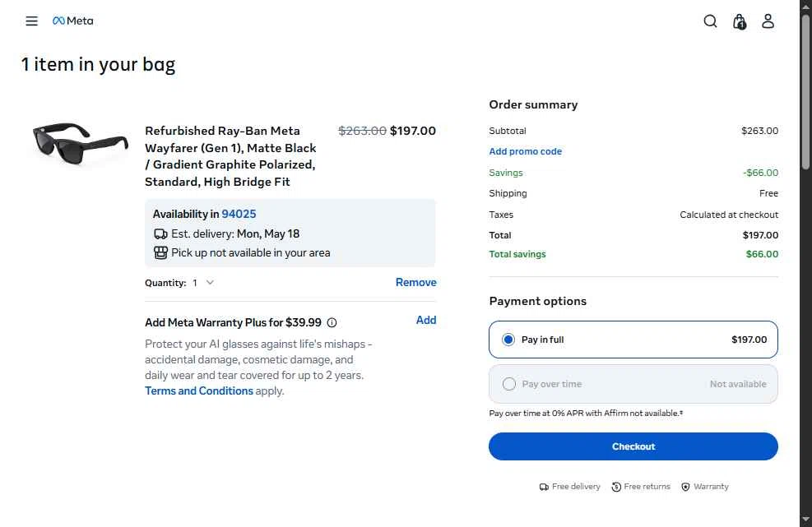The height and width of the screenshot is (527, 812).
Task: Open the shopping bag icon
Action: tap(740, 21)
